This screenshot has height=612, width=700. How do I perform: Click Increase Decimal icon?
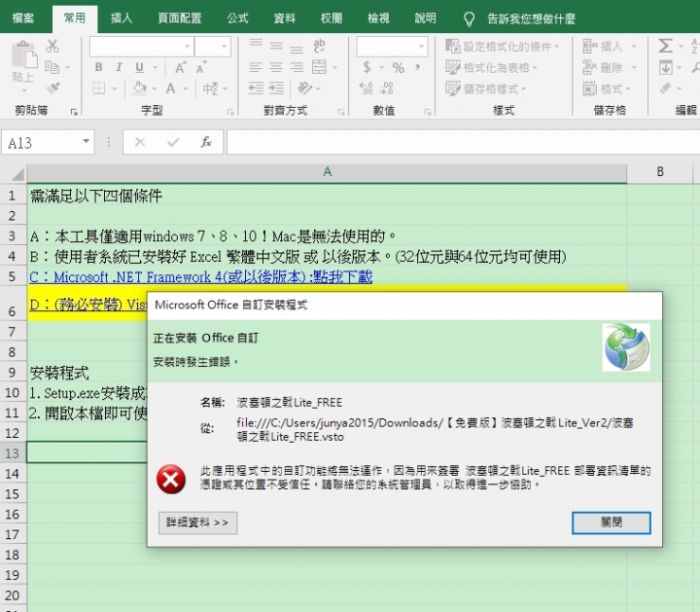coord(367,88)
